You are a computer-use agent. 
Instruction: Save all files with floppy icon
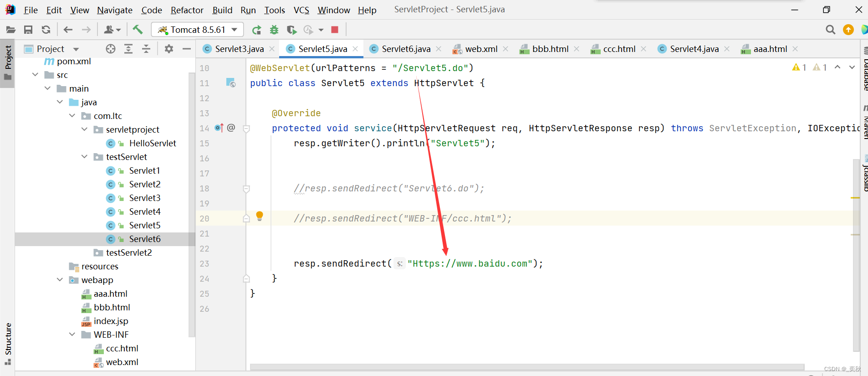28,30
